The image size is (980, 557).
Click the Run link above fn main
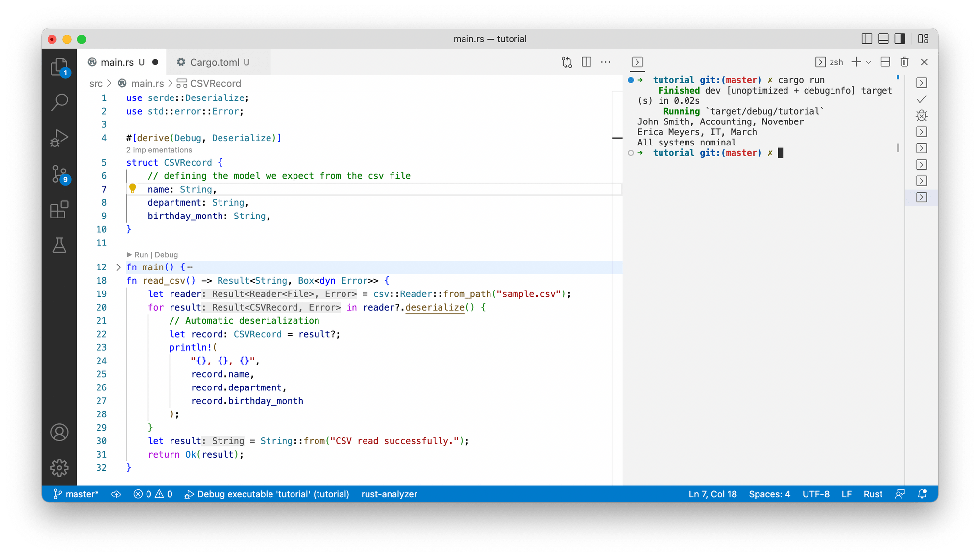[141, 255]
